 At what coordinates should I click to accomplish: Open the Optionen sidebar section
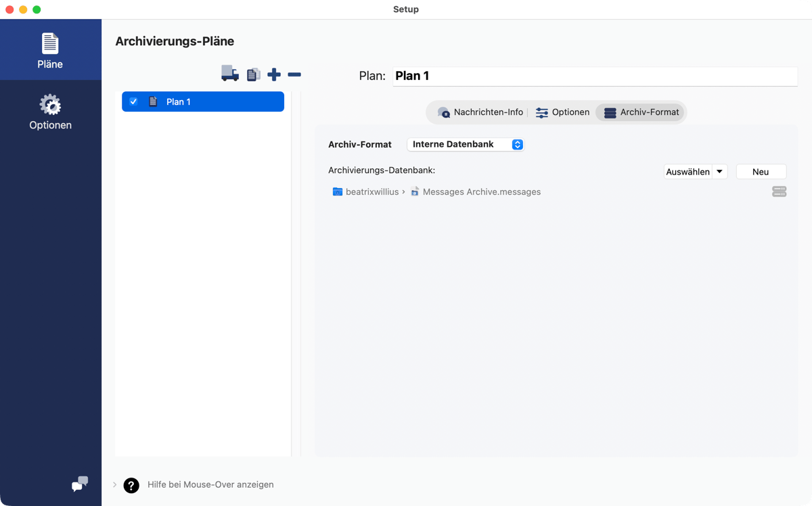(x=50, y=112)
